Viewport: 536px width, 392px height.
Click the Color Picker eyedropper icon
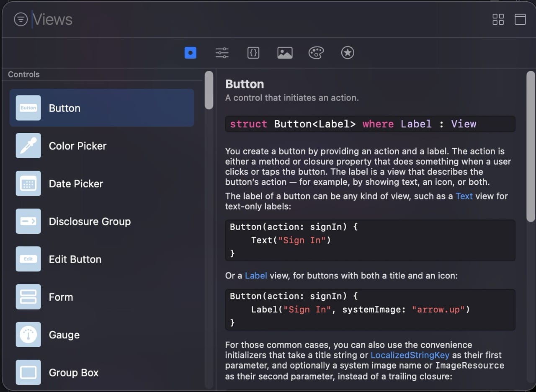pos(28,146)
